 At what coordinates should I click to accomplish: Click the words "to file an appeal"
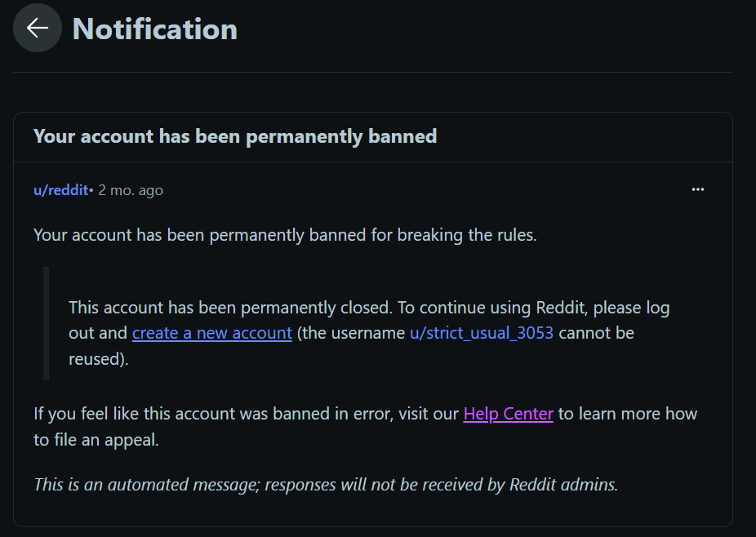[x=96, y=440]
